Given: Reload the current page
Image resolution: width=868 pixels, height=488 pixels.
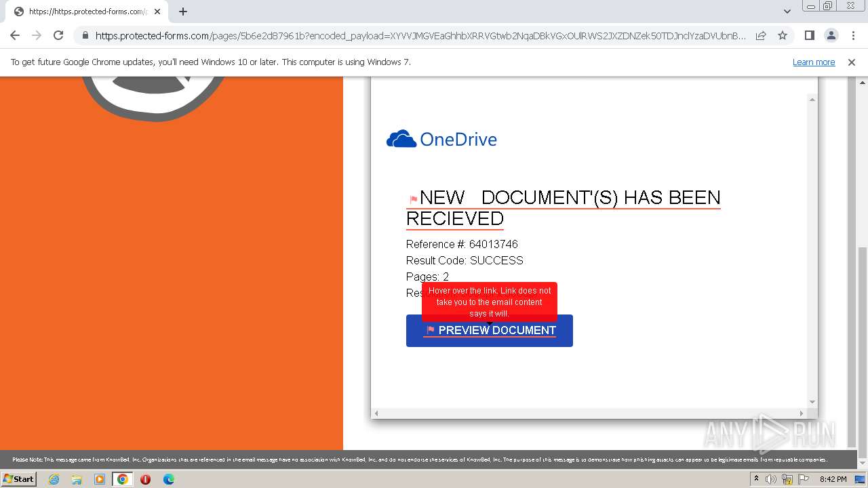Looking at the screenshot, I should (58, 35).
